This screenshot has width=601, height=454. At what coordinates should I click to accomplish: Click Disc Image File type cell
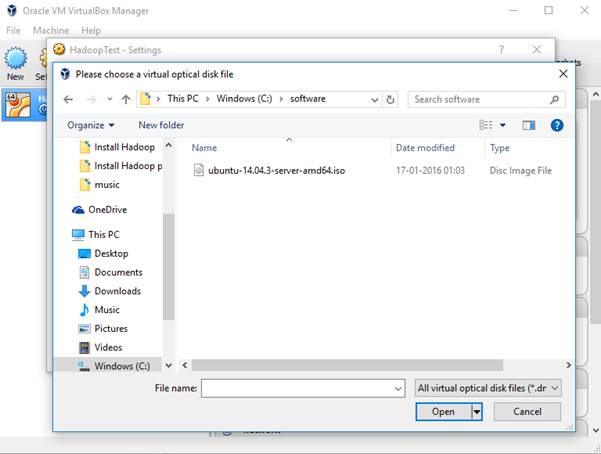pyautogui.click(x=521, y=170)
